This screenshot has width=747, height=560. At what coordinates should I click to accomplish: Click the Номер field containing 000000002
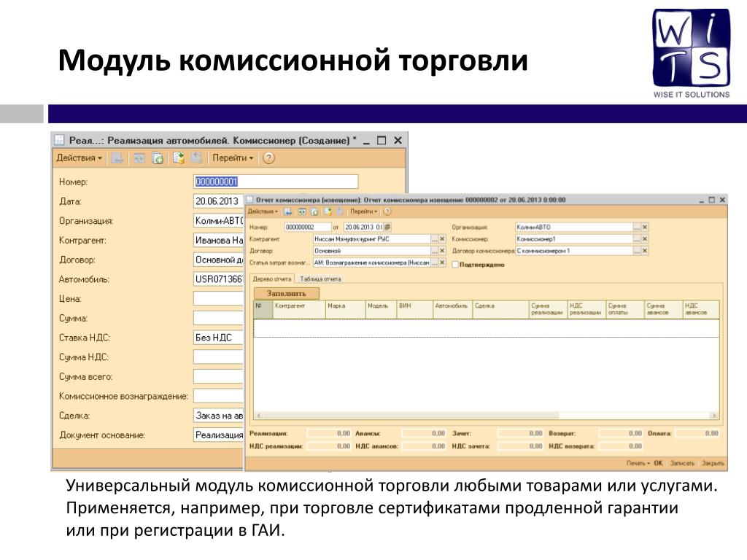click(308, 227)
